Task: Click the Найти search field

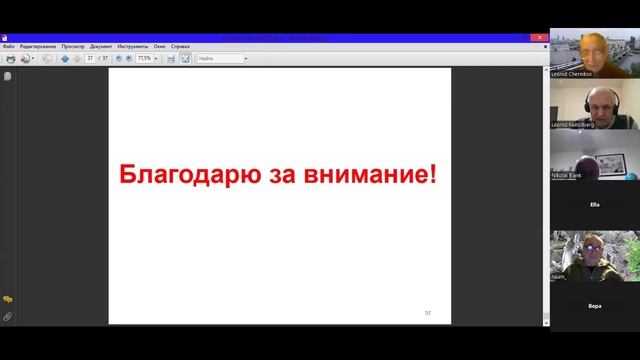Action: tap(220, 58)
